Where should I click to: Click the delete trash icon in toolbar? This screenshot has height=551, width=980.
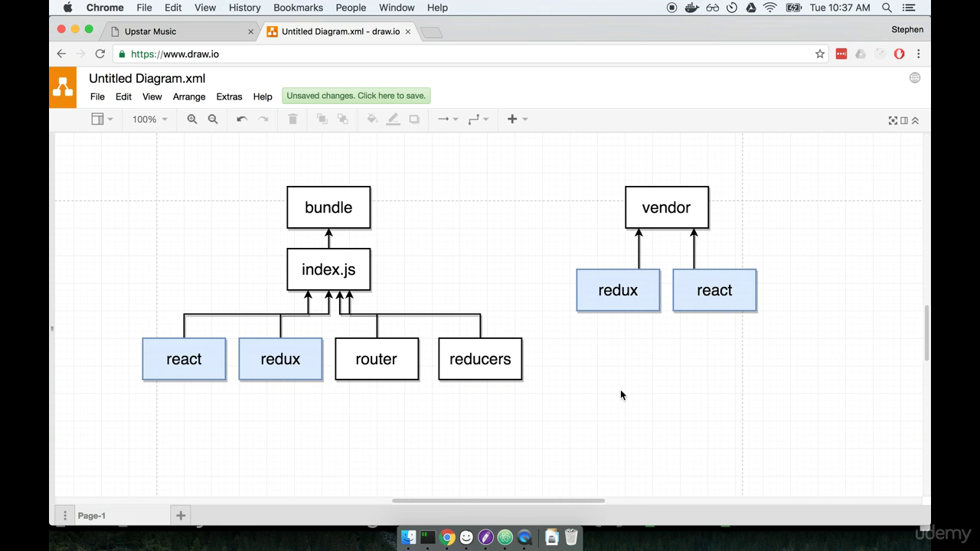point(292,119)
